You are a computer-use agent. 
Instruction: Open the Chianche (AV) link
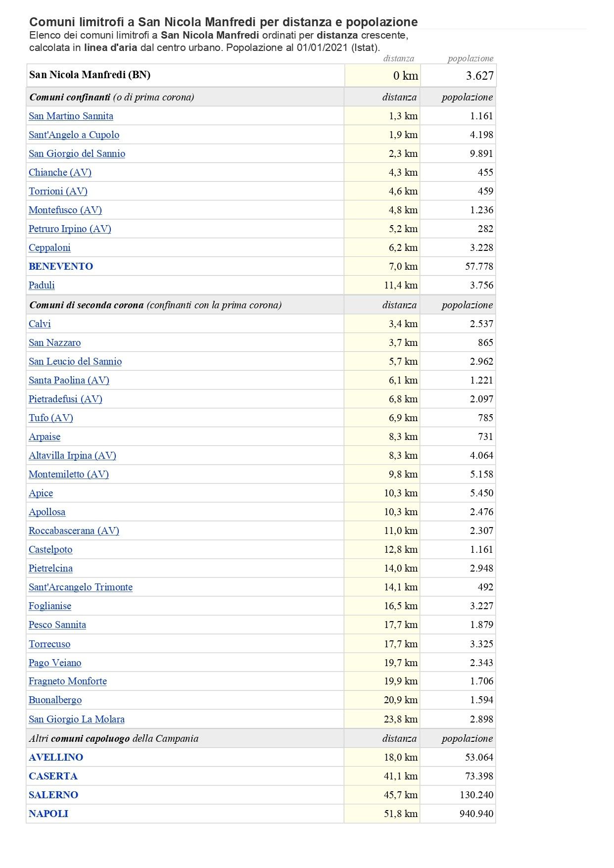pos(60,172)
